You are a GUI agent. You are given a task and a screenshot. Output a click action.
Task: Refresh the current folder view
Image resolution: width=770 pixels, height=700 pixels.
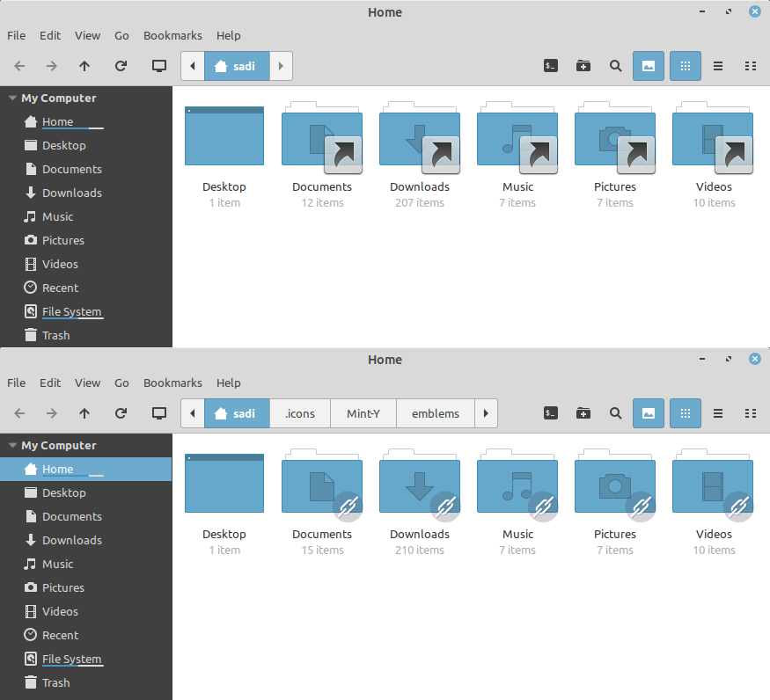point(121,66)
